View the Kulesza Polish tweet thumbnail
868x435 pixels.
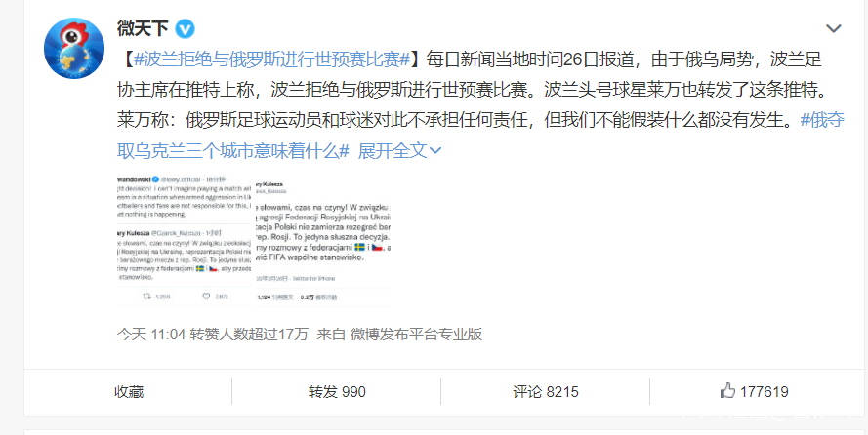tap(323, 241)
